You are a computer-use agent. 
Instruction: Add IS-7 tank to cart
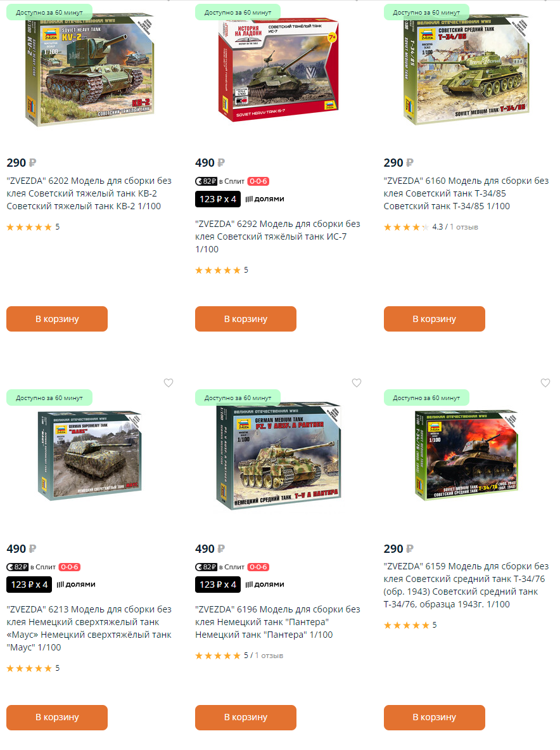(246, 319)
